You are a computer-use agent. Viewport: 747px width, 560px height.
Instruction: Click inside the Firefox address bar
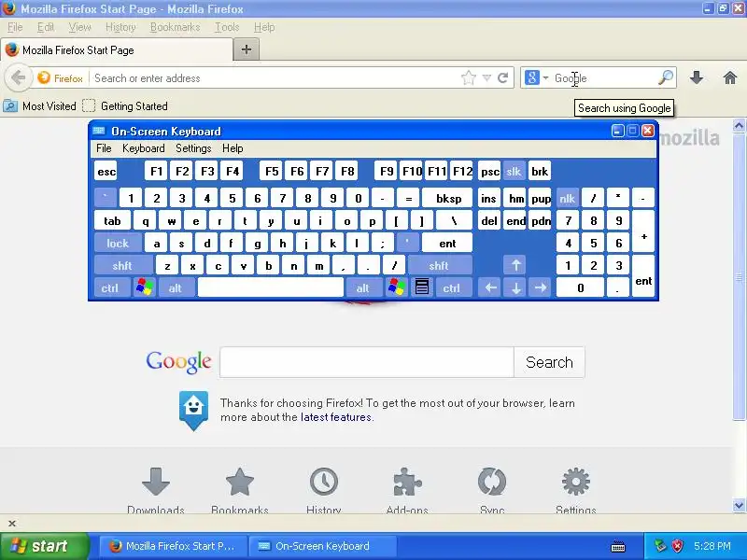point(274,78)
